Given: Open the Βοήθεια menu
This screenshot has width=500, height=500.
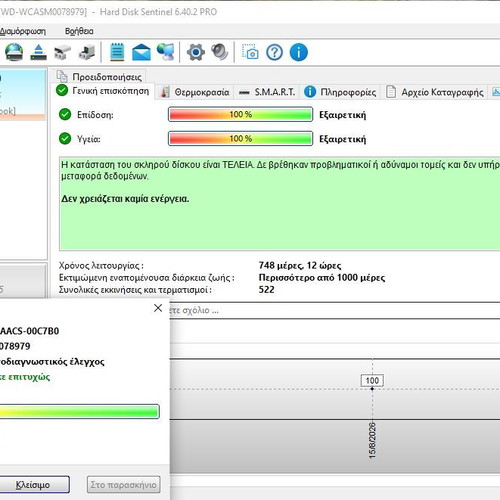Looking at the screenshot, I should coord(79,31).
